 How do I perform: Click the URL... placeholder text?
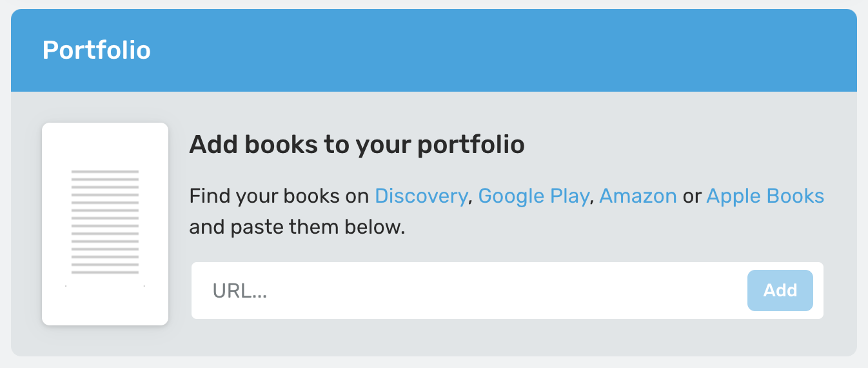240,291
